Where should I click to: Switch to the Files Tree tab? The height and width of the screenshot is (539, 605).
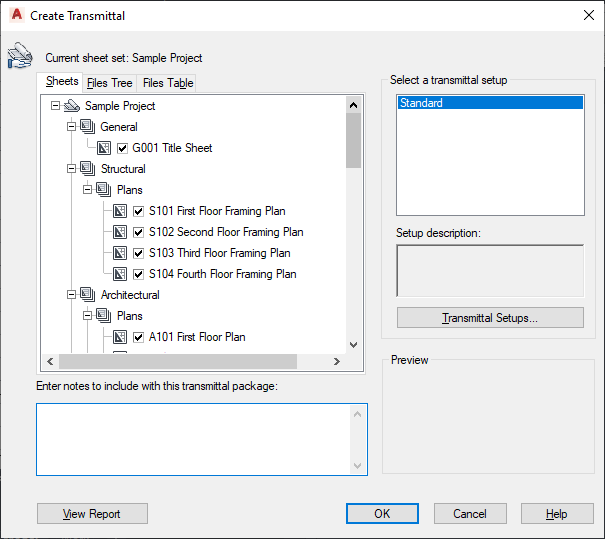pos(109,83)
